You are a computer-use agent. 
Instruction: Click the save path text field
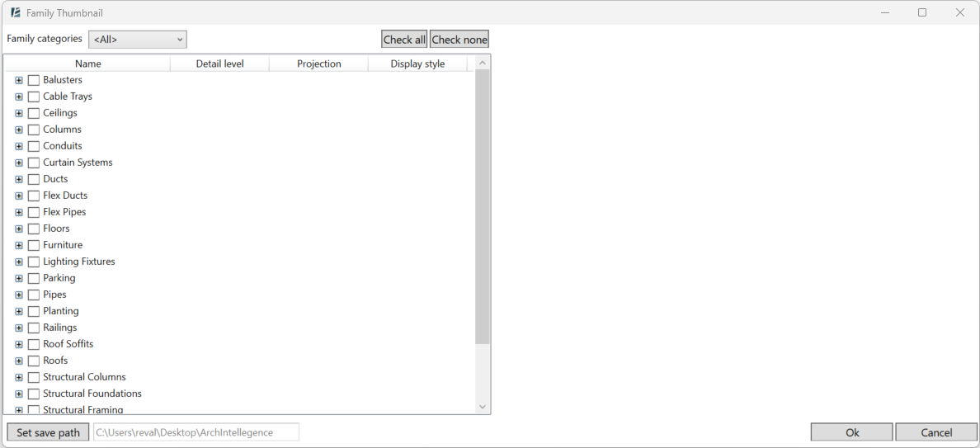[x=196, y=432]
